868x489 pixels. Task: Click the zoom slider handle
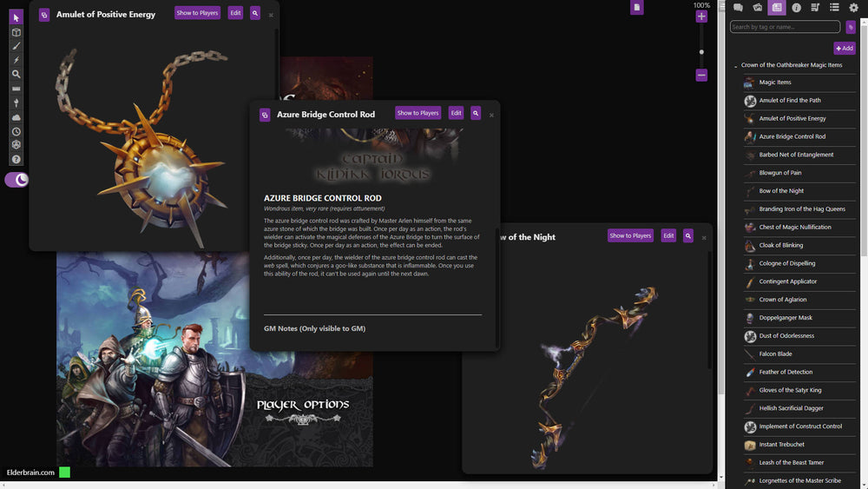pos(701,52)
